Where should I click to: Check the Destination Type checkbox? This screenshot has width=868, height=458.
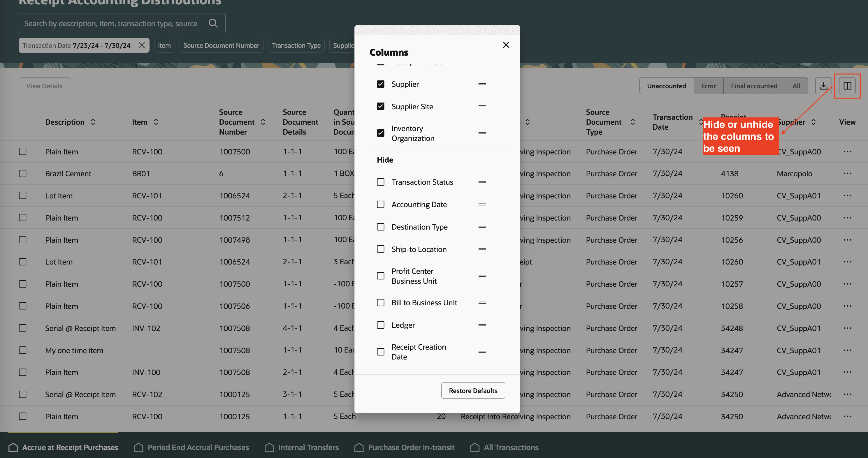380,227
